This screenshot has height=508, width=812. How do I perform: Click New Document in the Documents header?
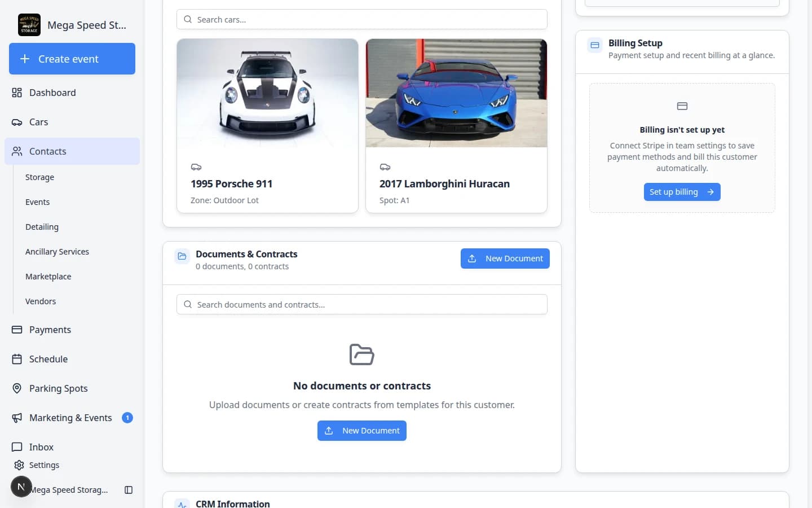(505, 259)
